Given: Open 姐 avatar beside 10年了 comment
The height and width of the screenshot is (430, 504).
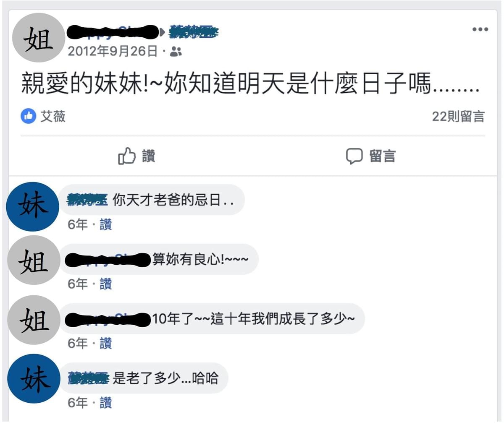Looking at the screenshot, I should [x=34, y=320].
